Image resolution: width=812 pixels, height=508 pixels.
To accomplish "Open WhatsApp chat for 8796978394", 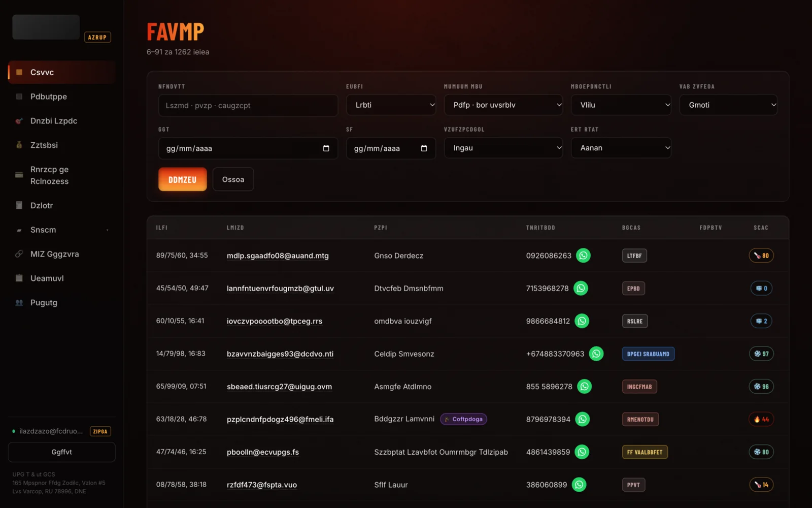I will [583, 419].
